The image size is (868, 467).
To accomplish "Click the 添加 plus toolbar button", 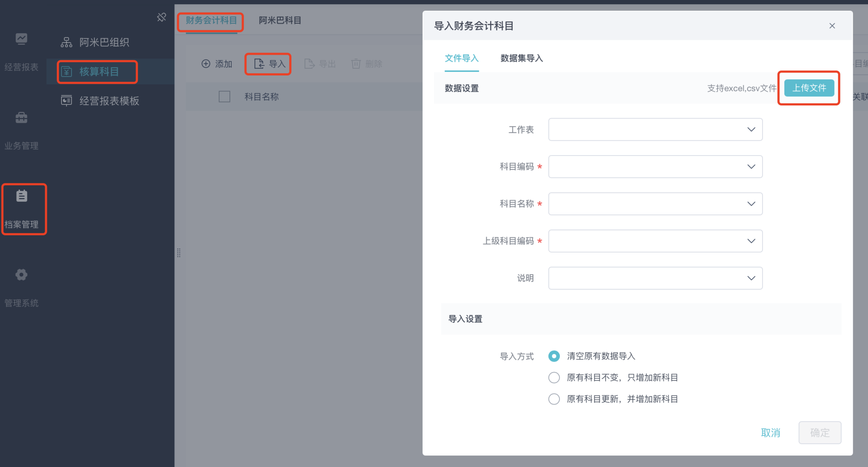I will pos(217,64).
